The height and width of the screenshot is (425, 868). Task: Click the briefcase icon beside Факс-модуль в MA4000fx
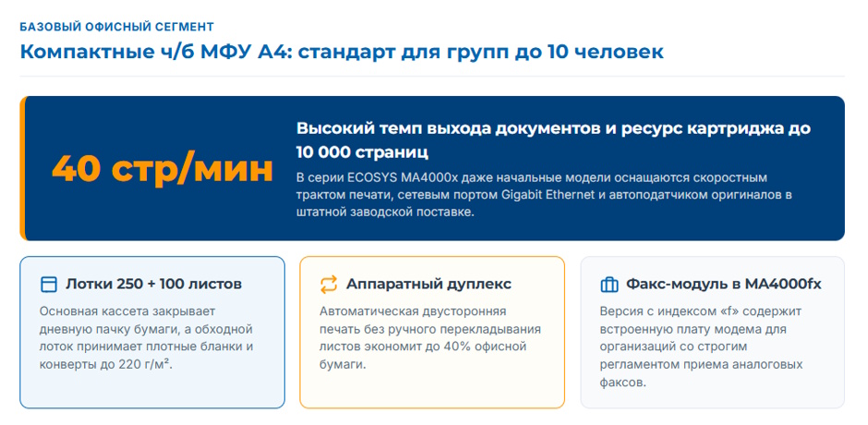click(609, 285)
